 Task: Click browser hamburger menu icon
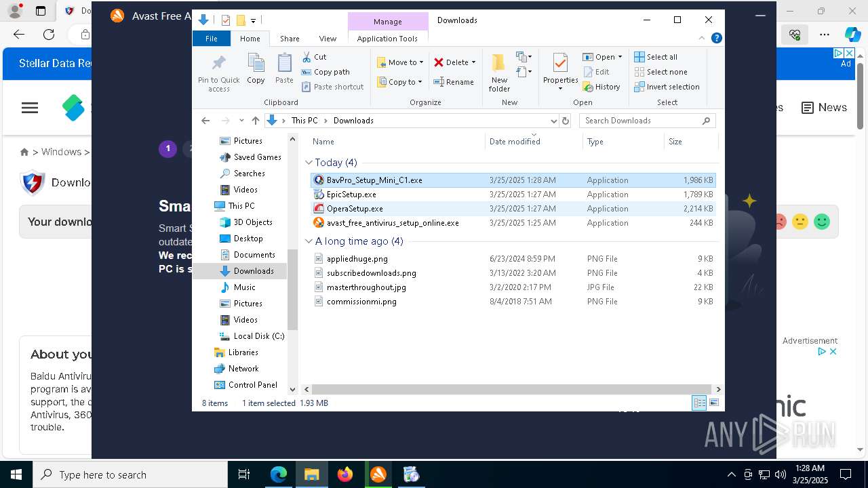pos(30,108)
